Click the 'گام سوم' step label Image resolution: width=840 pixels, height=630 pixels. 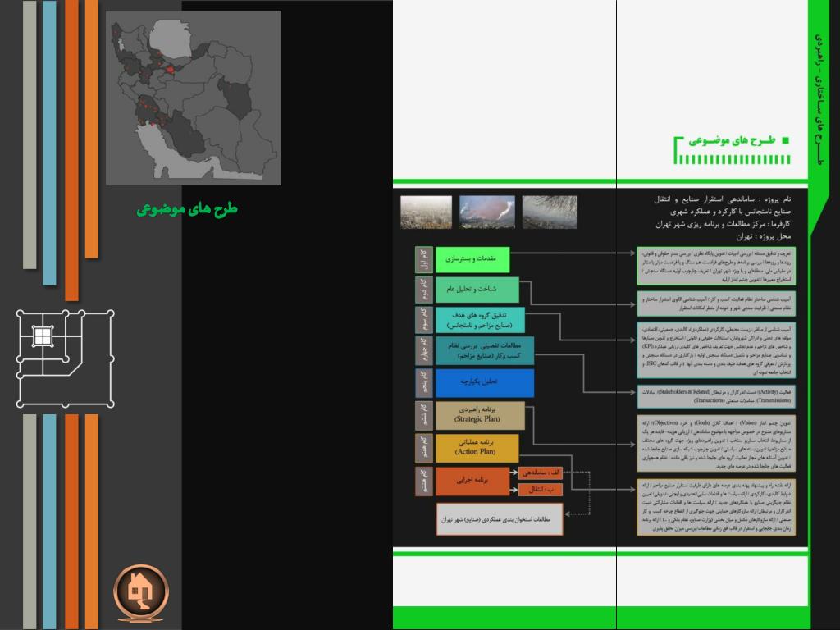424,321
